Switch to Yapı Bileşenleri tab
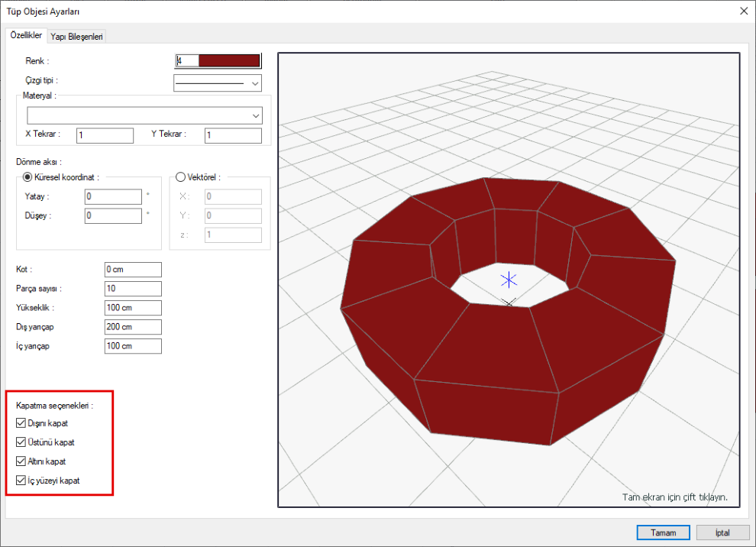The height and width of the screenshot is (547, 756). coord(76,36)
